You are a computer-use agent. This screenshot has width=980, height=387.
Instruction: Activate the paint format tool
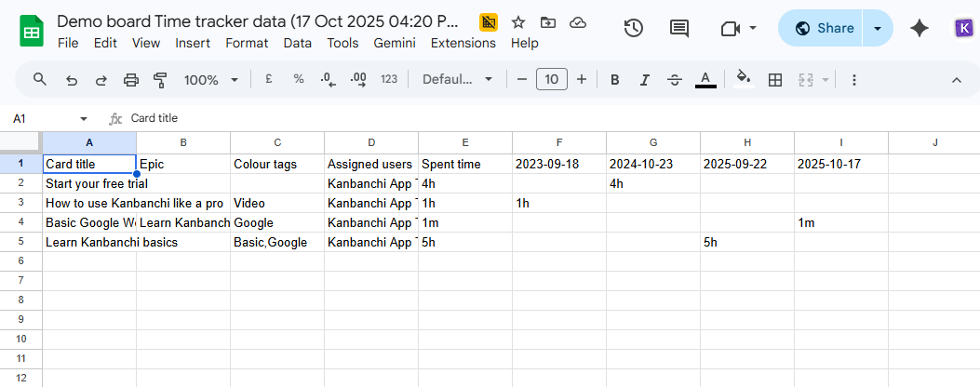coord(160,79)
